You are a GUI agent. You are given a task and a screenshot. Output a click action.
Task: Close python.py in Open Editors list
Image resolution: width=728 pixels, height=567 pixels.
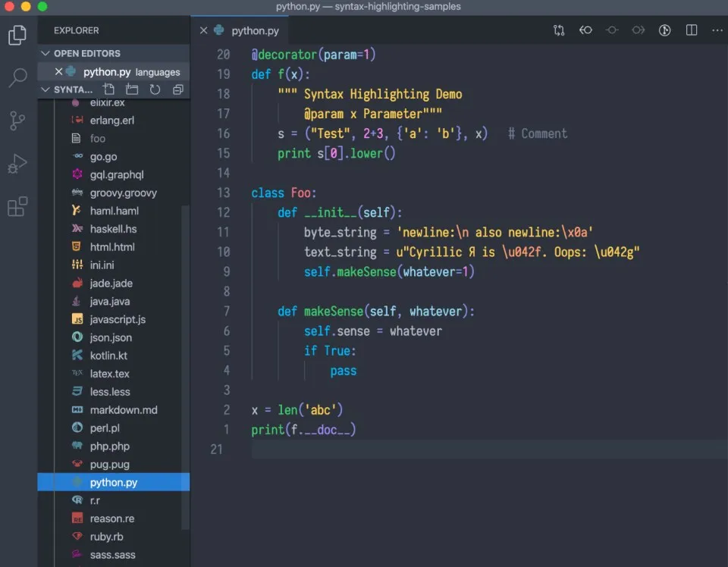(58, 71)
